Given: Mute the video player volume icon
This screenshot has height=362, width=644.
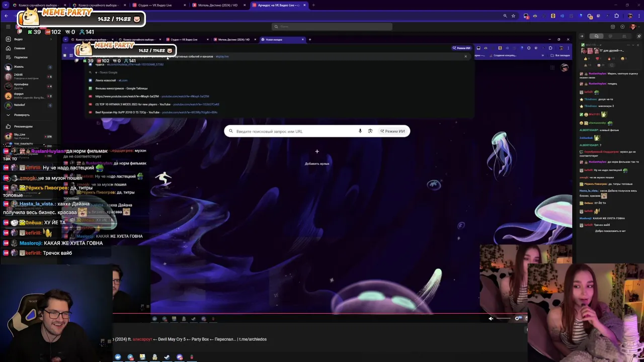Looking at the screenshot, I should click(491, 318).
